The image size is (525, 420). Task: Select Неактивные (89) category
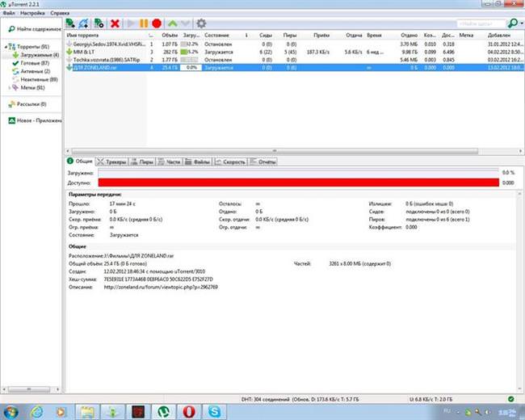(x=35, y=79)
